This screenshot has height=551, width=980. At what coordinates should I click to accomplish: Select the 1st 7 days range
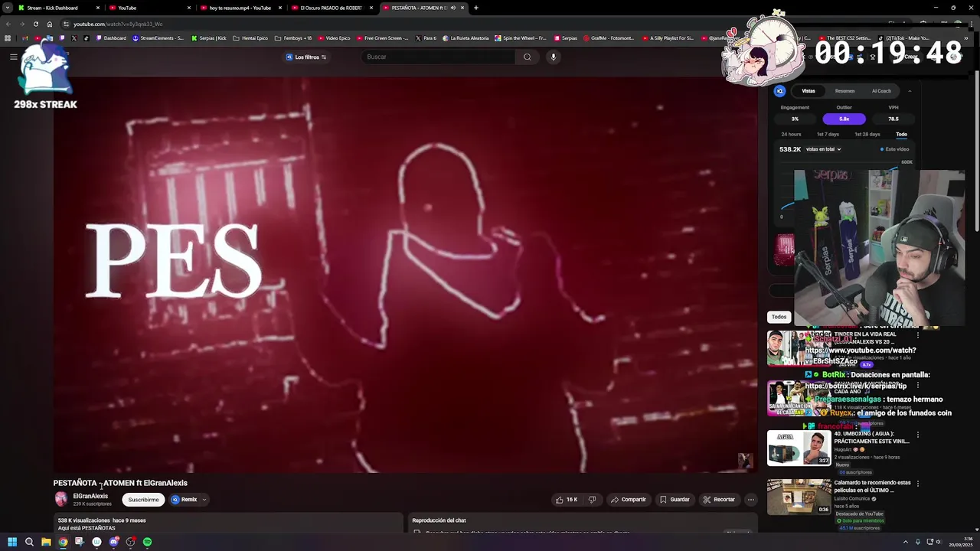pyautogui.click(x=828, y=135)
